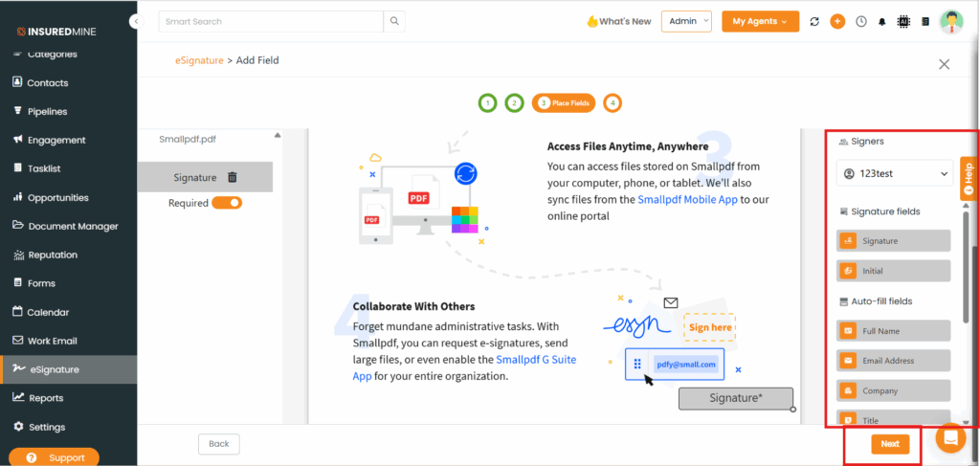Image resolution: width=980 pixels, height=466 pixels.
Task: Click the refresh sync icon in header
Action: [x=814, y=21]
